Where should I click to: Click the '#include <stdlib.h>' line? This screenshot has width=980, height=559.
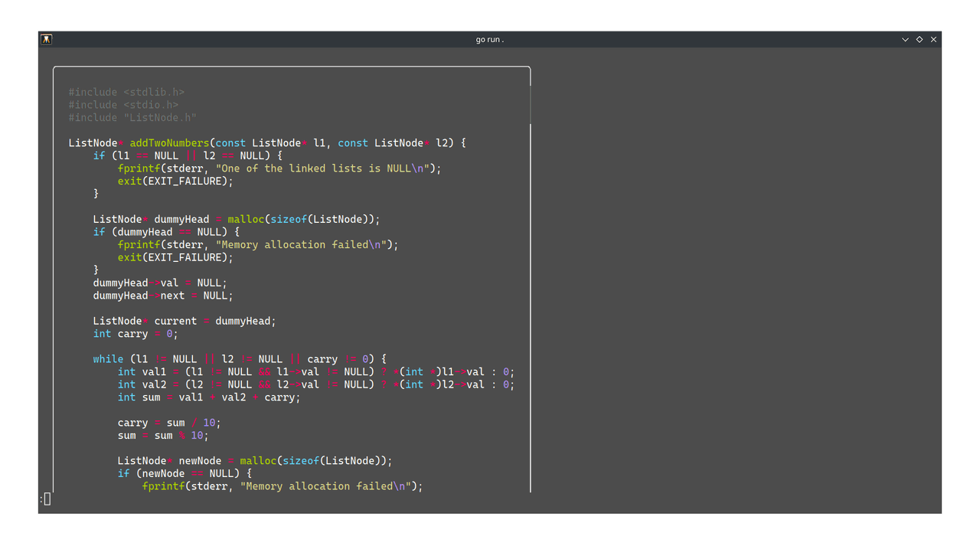[x=126, y=92]
